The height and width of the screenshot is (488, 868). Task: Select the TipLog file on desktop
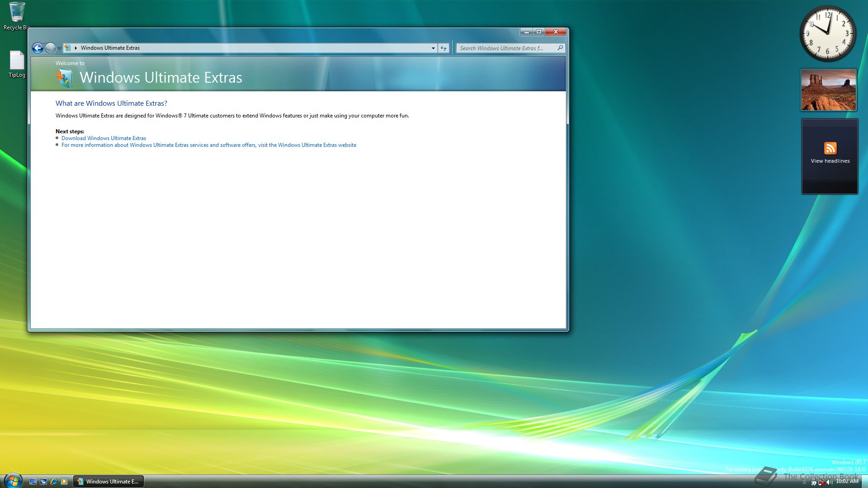pyautogui.click(x=17, y=64)
